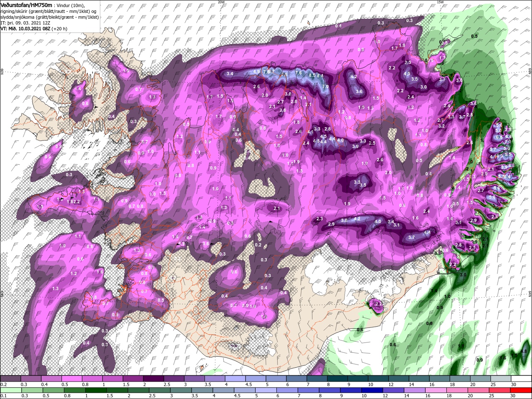The image size is (532, 399).
Task: Click the '0.2' label in snow legend
Action: pyautogui.click(x=3, y=385)
